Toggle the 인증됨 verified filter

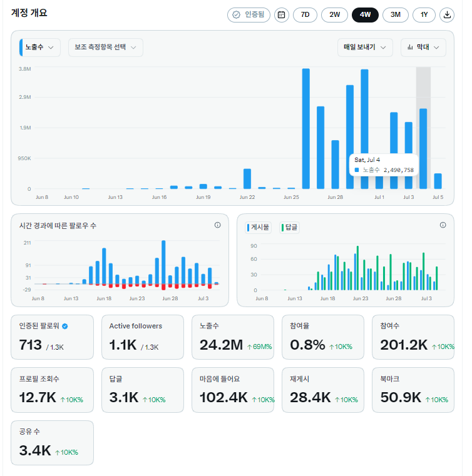pos(249,15)
